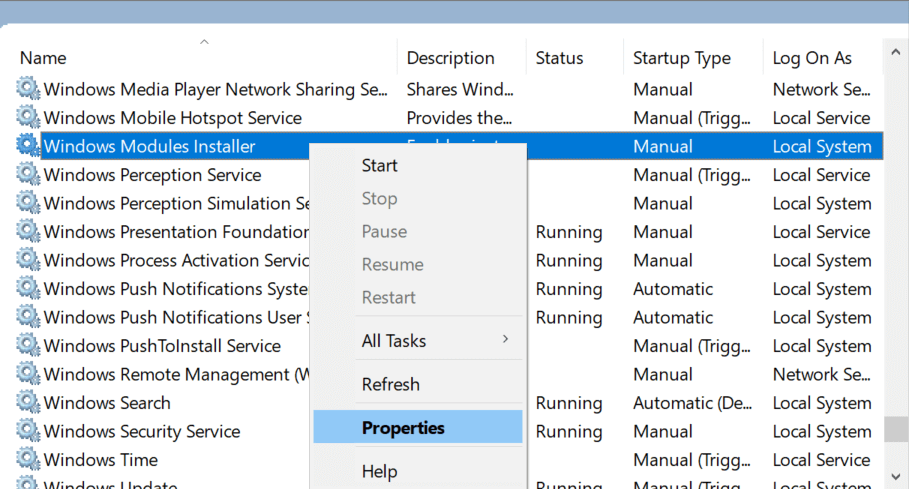This screenshot has height=489, width=909.
Task: Click gear icon beside Windows Mobile Hotspot Service
Action: [27, 118]
